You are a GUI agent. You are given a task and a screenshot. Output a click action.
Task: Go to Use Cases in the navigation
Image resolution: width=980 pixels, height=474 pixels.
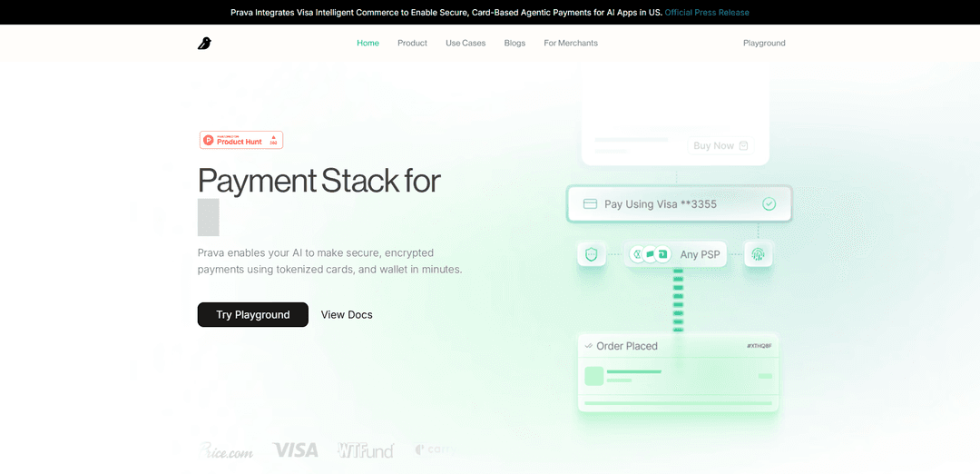pyautogui.click(x=465, y=44)
